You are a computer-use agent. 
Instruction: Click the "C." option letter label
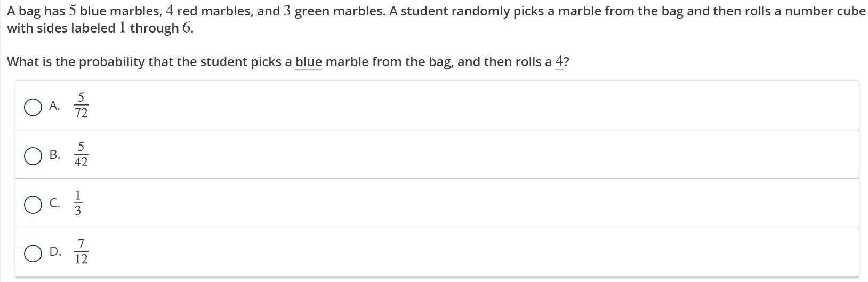pyautogui.click(x=54, y=203)
